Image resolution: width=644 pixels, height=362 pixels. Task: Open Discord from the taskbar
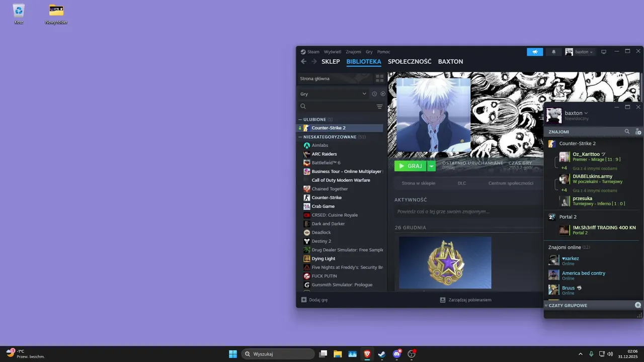pos(397,354)
